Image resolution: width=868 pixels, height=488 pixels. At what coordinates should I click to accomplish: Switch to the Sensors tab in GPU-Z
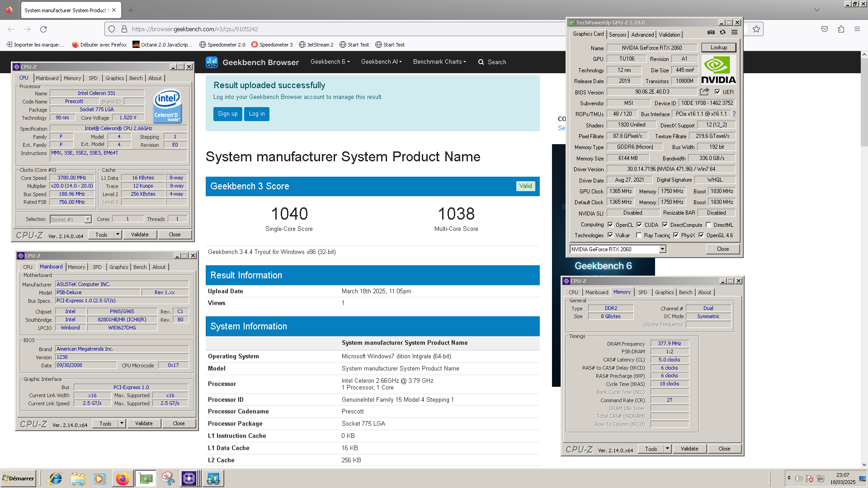tap(618, 35)
